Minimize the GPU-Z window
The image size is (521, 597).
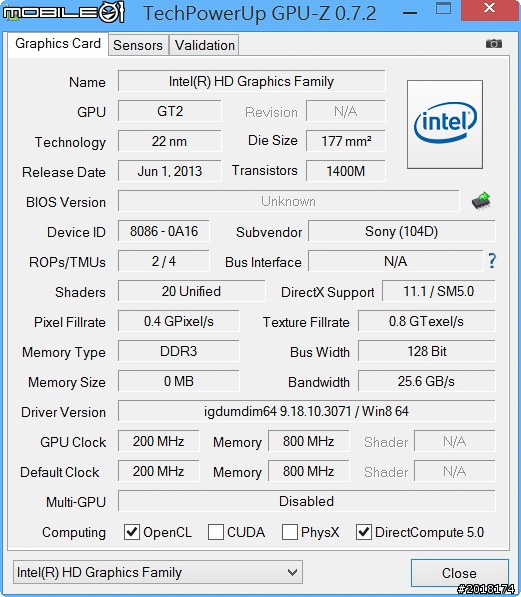(x=410, y=13)
